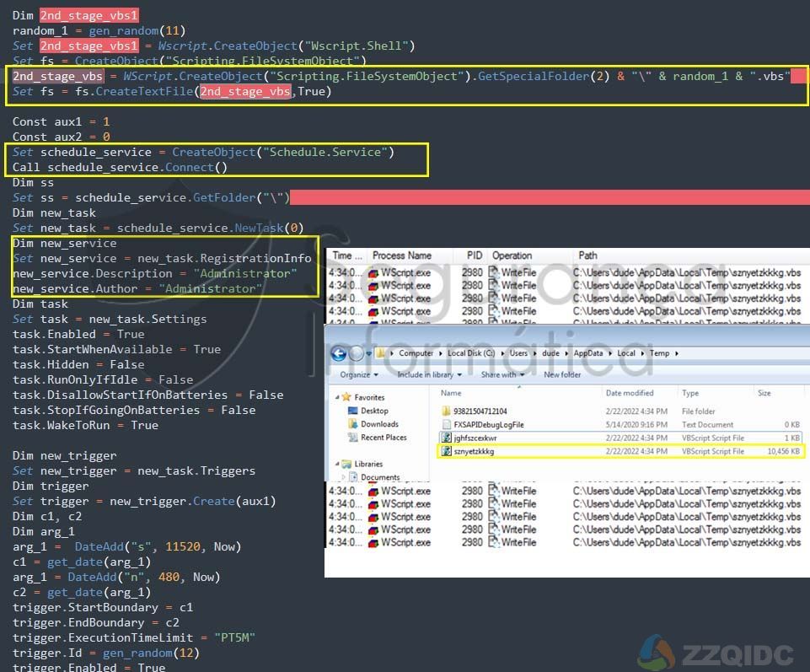Click script icon of sznyetzkkkg
The image size is (810, 672).
click(447, 451)
